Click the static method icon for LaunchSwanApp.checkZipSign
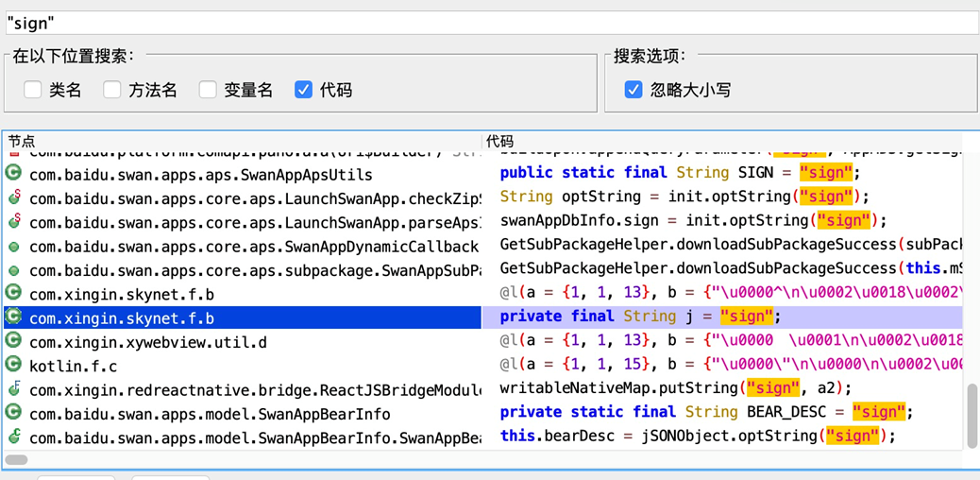This screenshot has height=480, width=980. 14,198
